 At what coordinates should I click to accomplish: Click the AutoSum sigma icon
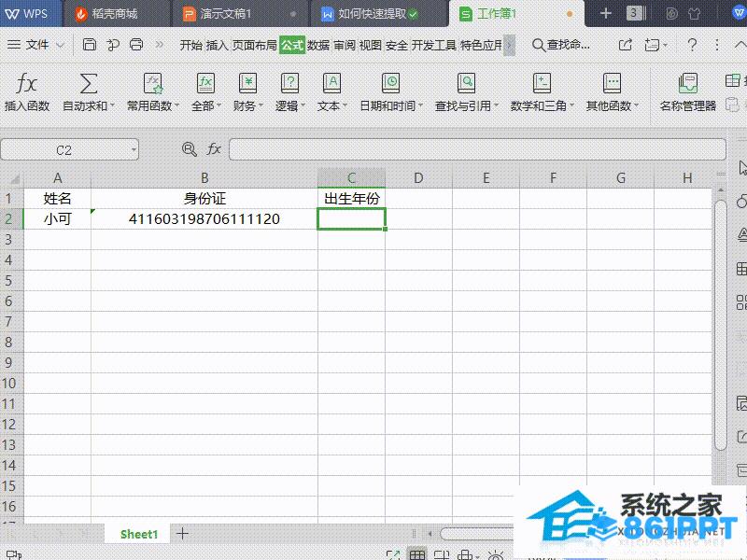(x=89, y=84)
